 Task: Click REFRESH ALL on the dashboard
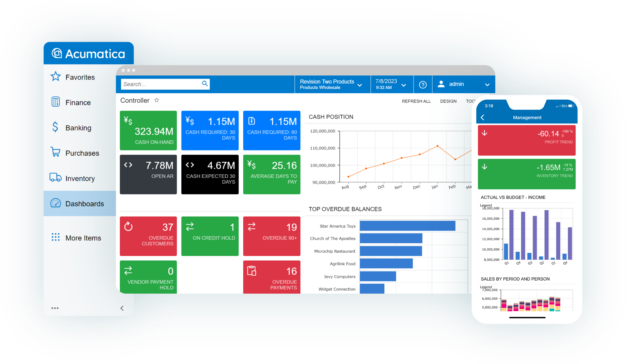pos(416,101)
